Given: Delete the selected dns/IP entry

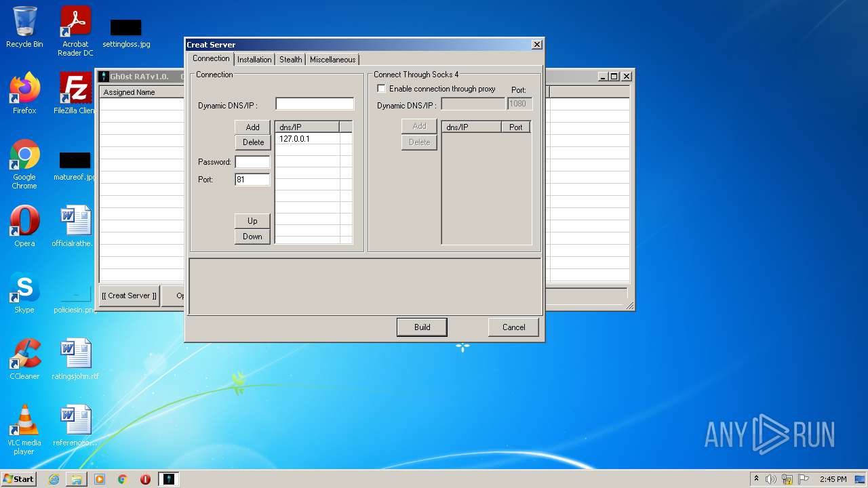Looking at the screenshot, I should [x=253, y=142].
